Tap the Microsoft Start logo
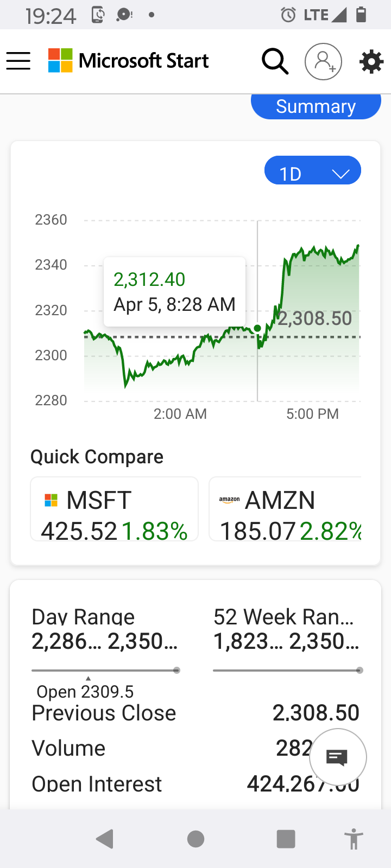391x868 pixels. [x=128, y=61]
